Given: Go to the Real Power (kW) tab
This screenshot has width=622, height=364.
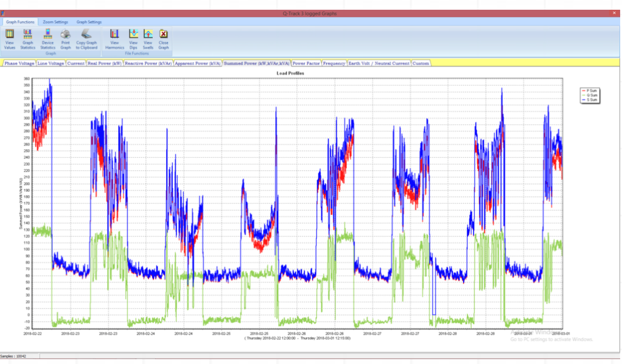Looking at the screenshot, I should (x=104, y=63).
